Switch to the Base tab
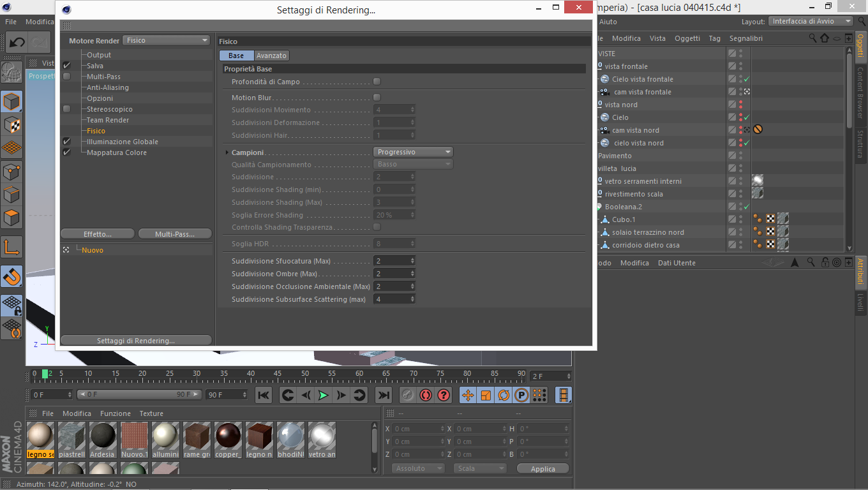 236,56
